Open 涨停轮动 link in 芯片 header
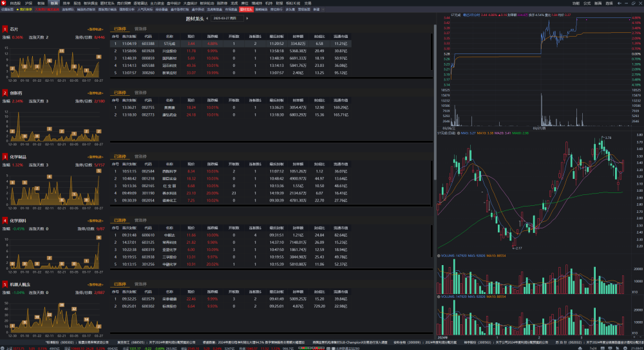Viewport: 644px width, 350px height. pos(95,29)
